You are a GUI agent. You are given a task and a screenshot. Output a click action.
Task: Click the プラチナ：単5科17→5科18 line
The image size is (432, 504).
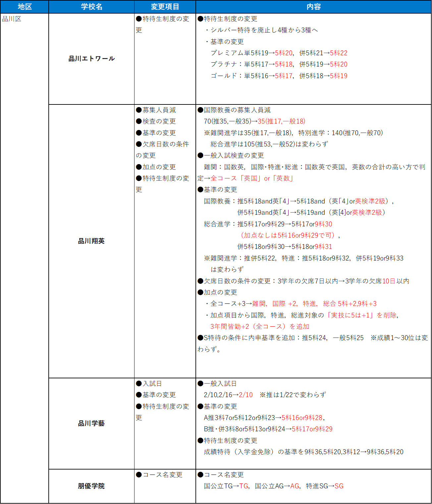coord(279,64)
